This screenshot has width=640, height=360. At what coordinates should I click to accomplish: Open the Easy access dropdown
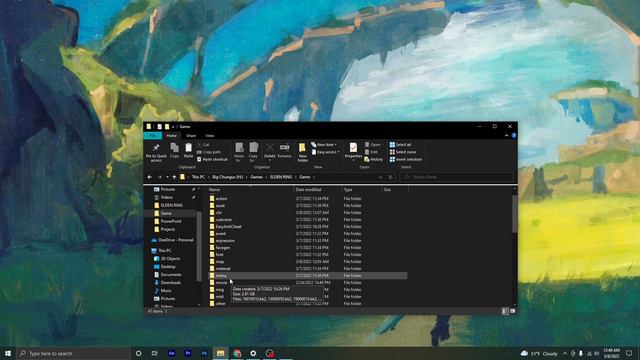325,152
